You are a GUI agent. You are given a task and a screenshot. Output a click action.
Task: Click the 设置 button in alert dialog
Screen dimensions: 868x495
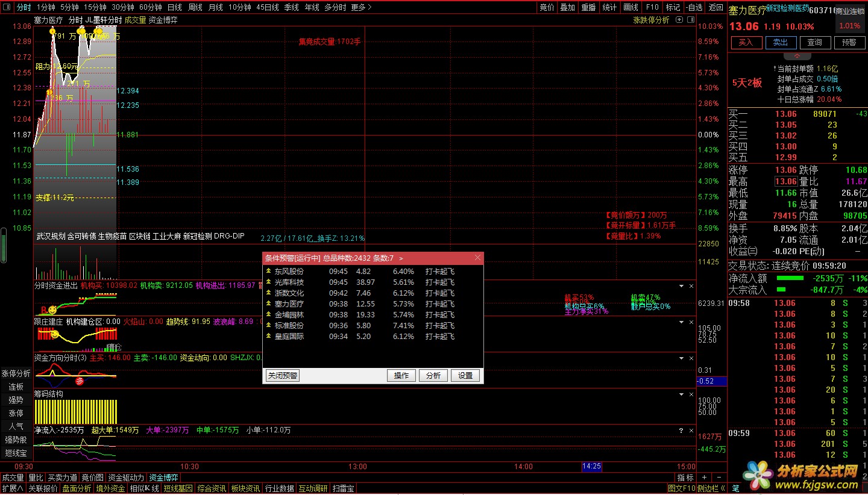(x=465, y=376)
